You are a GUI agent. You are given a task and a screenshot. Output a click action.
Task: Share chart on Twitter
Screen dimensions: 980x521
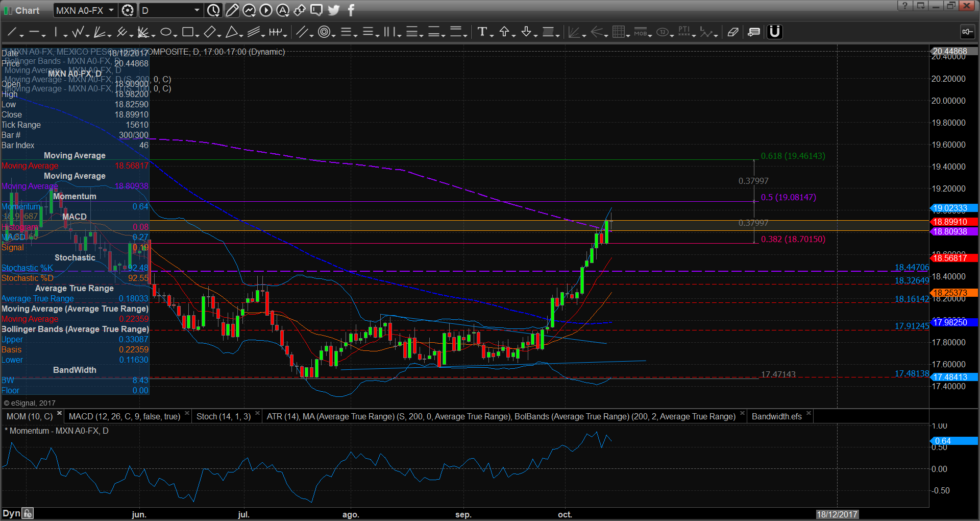[334, 10]
